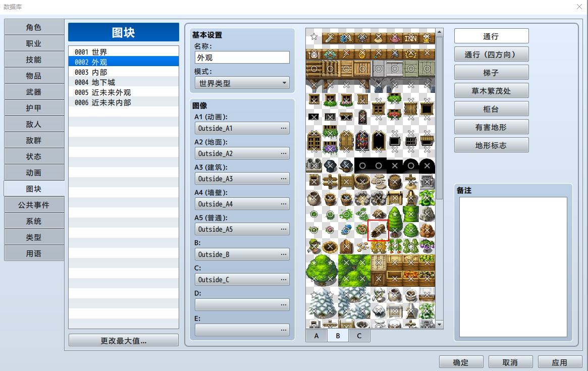This screenshot has height=371, width=588.
Task: Select the teapot sign tile
Action: 395,36
